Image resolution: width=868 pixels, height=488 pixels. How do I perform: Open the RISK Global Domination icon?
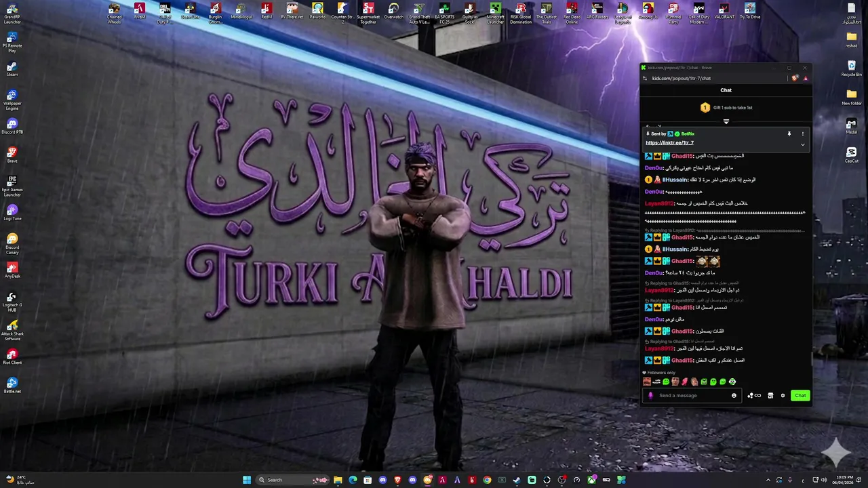(521, 13)
